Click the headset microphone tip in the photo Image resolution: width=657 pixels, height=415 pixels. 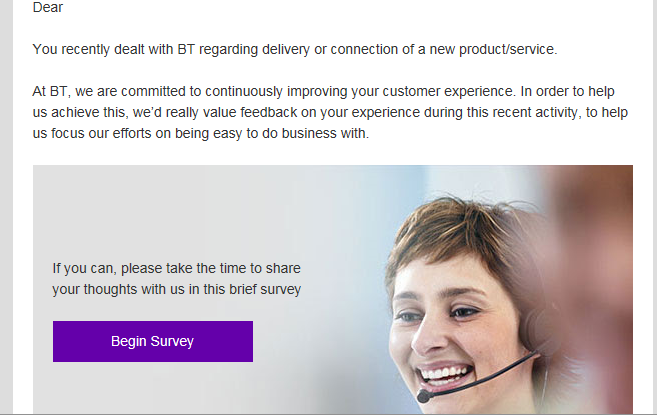[x=423, y=396]
